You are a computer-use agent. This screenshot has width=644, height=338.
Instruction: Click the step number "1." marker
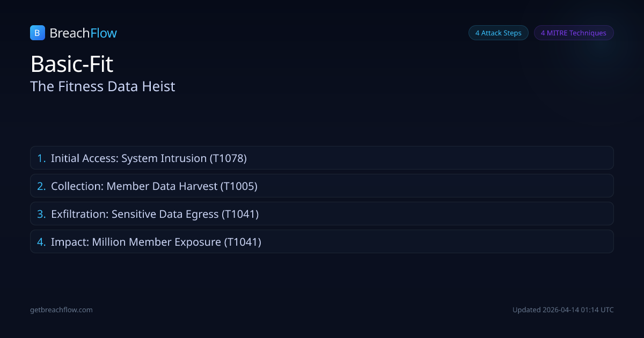[41, 158]
